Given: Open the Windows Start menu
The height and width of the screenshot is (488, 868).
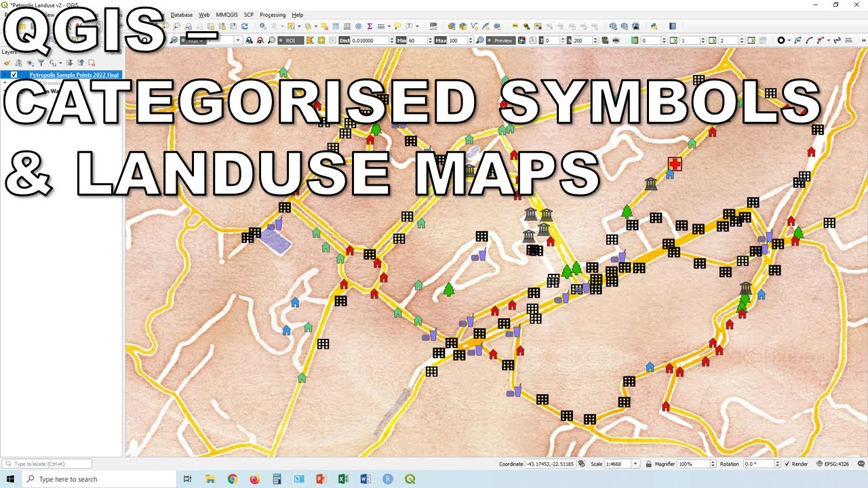Looking at the screenshot, I should 11,479.
